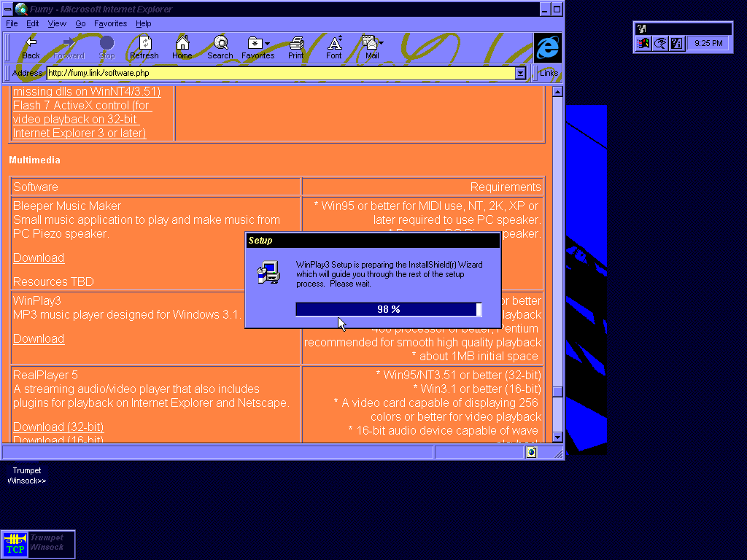Click the Trumpet Winsock>> desktop label
Image resolution: width=747 pixels, height=560 pixels.
click(27, 475)
